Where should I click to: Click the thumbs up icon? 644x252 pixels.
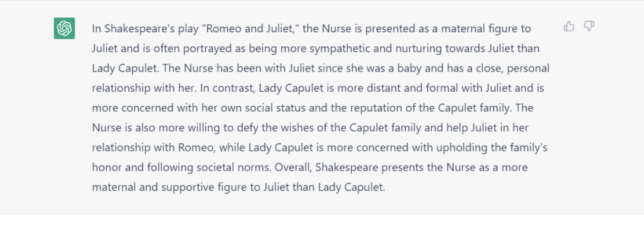click(x=569, y=27)
